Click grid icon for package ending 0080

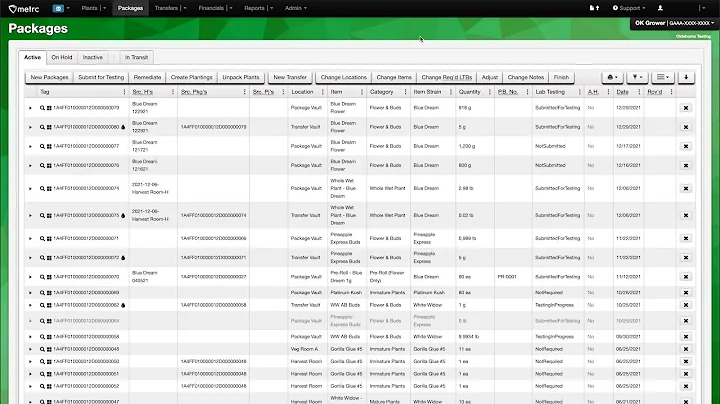(49, 127)
